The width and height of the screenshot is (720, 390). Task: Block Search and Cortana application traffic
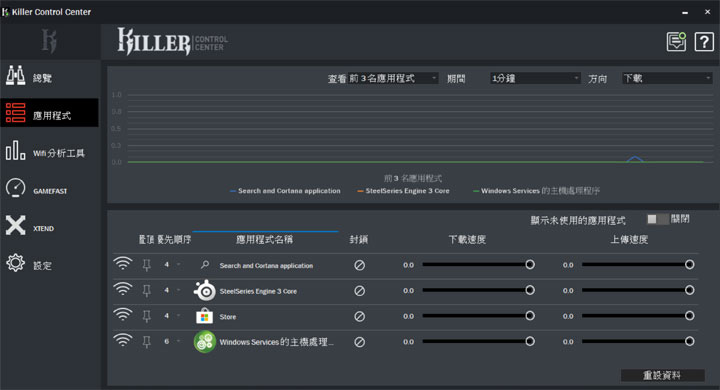360,265
